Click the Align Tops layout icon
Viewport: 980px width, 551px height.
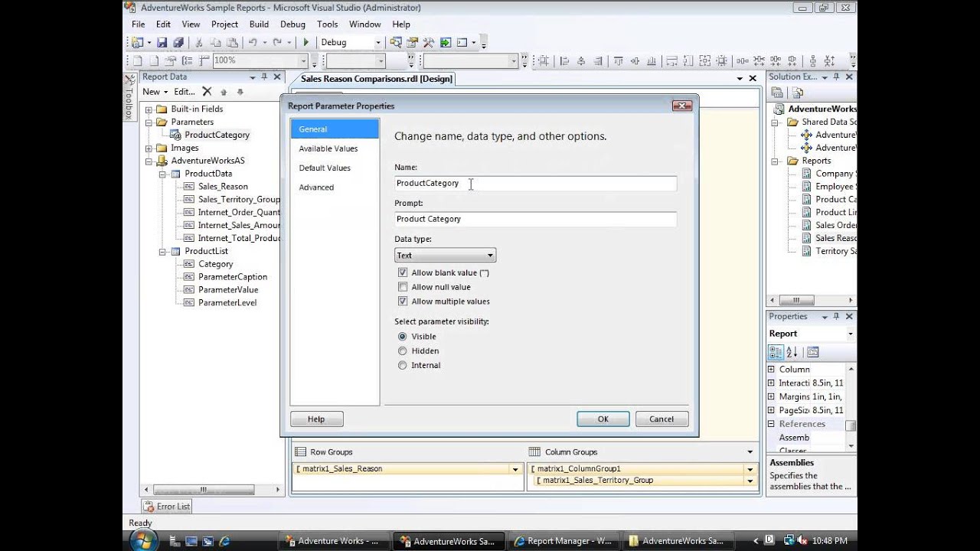[619, 61]
